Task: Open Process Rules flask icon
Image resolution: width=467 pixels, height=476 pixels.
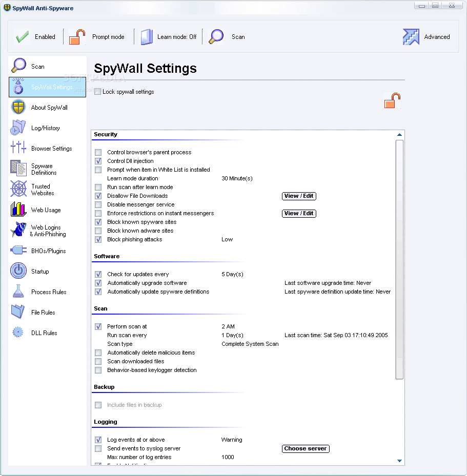Action: pos(18,291)
